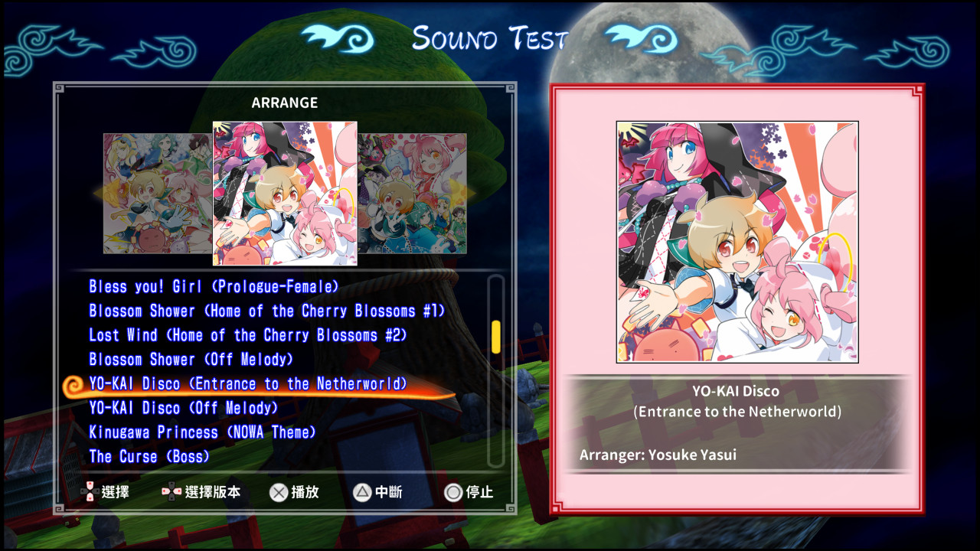
Task: Click the right swirl emblem beside Sound Test
Action: [642, 39]
